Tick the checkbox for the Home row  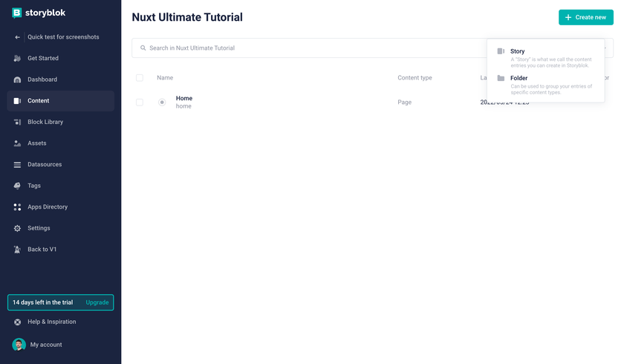pos(140,103)
